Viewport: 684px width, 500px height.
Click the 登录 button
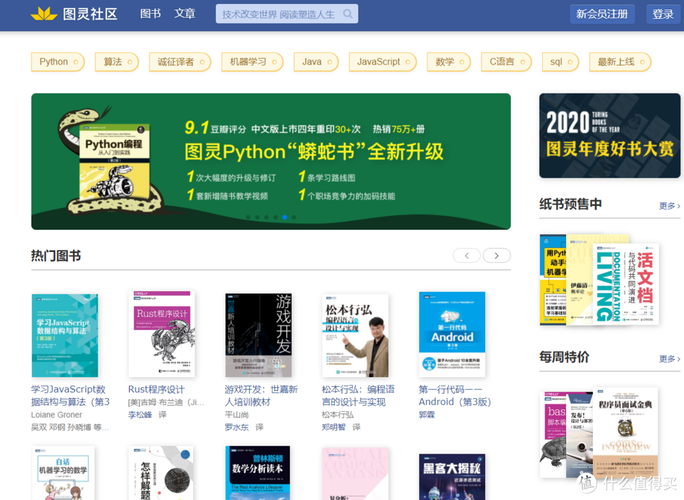pyautogui.click(x=663, y=14)
